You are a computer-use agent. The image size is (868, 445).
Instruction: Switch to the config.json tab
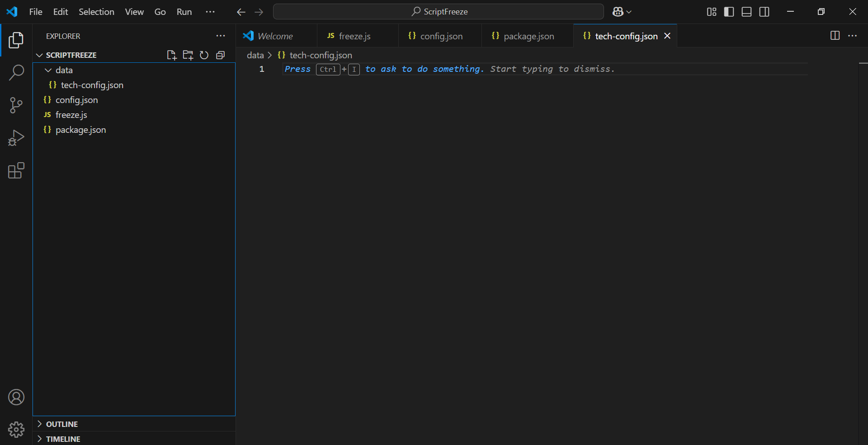440,36
